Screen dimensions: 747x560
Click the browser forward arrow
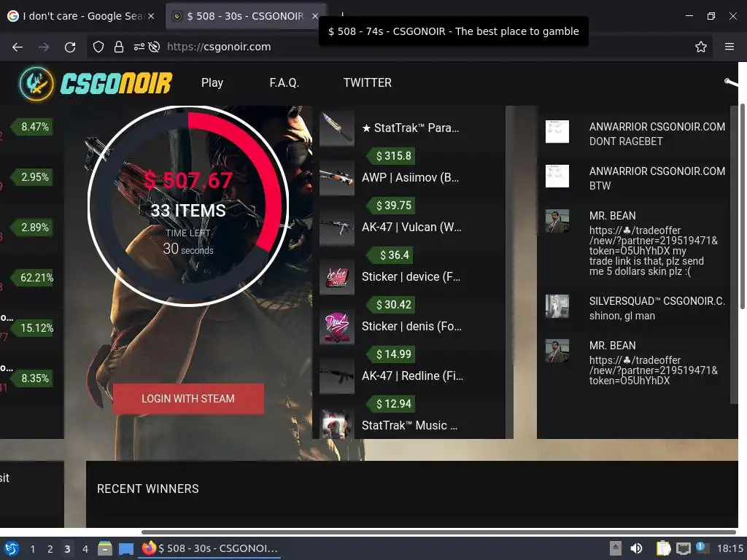coord(44,47)
